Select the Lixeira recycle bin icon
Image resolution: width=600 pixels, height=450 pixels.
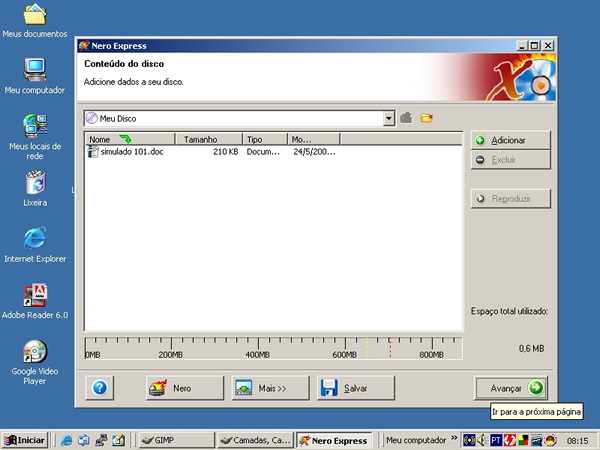(x=35, y=189)
